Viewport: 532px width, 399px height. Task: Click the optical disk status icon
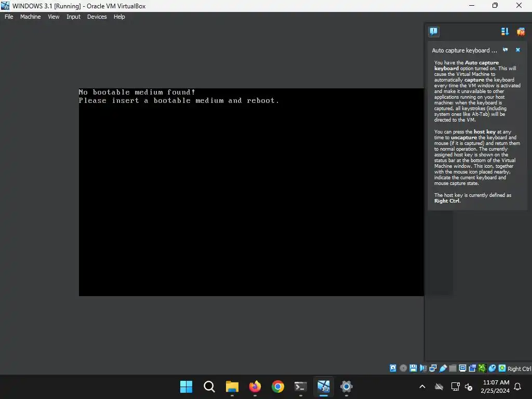(x=403, y=368)
